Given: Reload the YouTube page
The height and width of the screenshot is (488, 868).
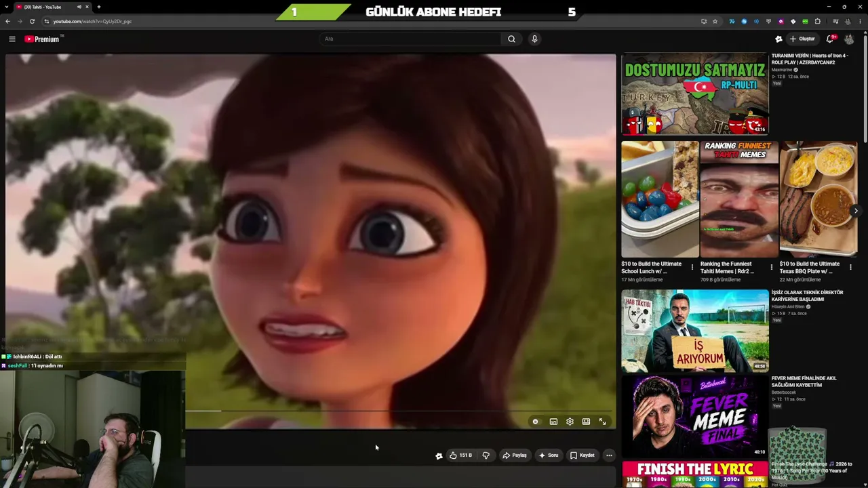Looking at the screenshot, I should [32, 21].
